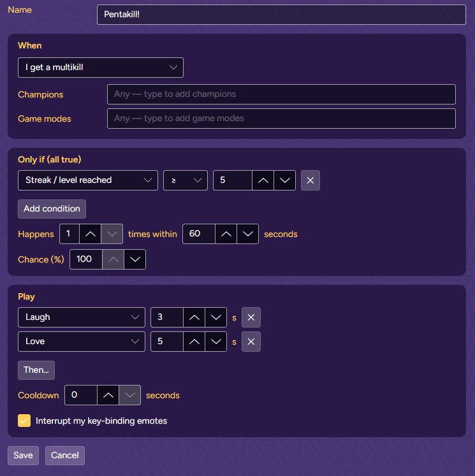Select the streak level value 5

233,180
